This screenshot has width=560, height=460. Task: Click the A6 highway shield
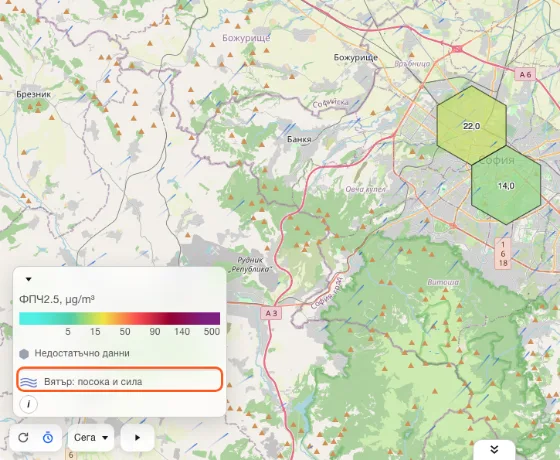[525, 74]
